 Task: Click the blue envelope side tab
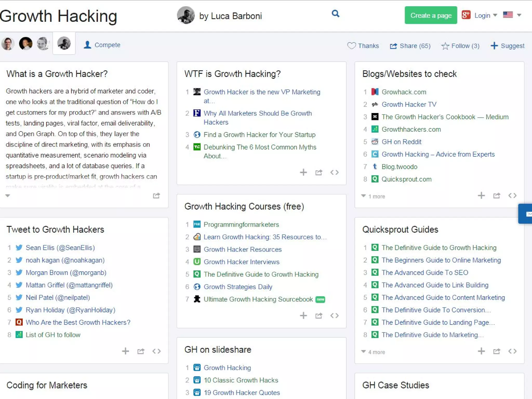(x=526, y=214)
